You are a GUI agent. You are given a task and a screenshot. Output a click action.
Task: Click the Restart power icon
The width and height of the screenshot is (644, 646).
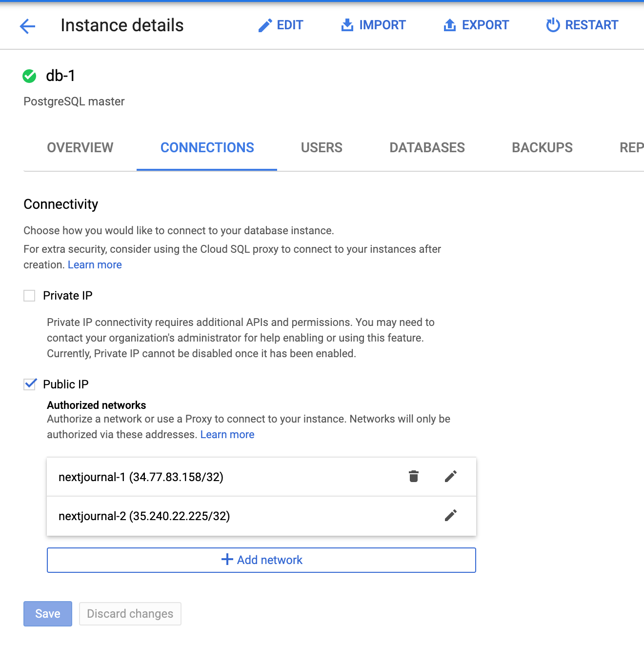click(553, 25)
